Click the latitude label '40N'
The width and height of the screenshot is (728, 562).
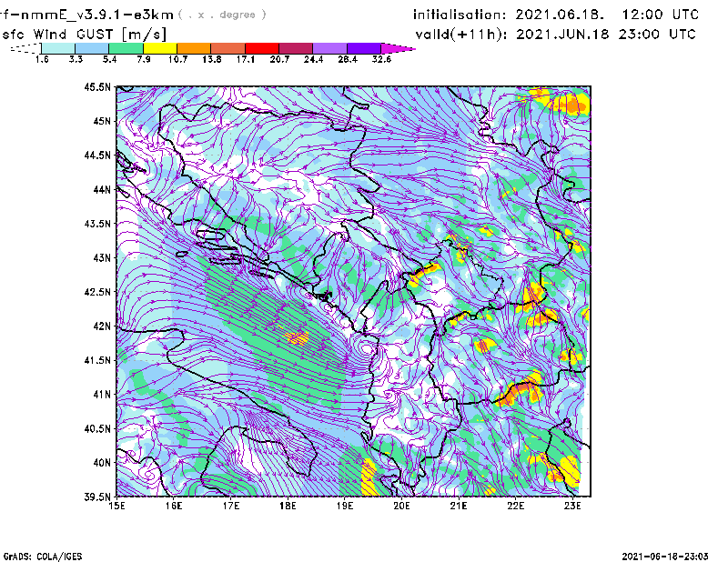[x=102, y=463]
